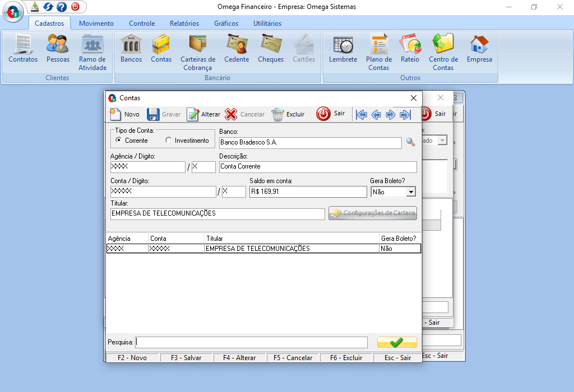Viewport: 574px width, 392px height.
Task: Click the Pesquisa search field
Action: (x=251, y=342)
